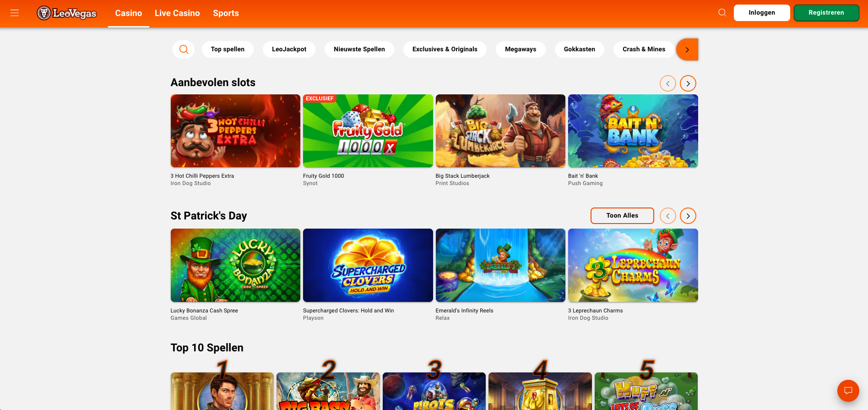Open the Supercharged Clovers thumbnail
868x410 pixels.
[368, 265]
